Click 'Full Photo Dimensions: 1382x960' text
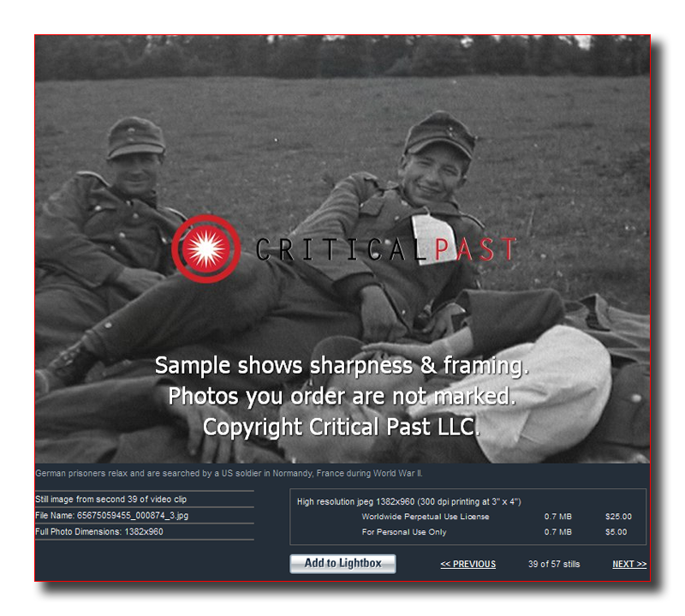 99,532
